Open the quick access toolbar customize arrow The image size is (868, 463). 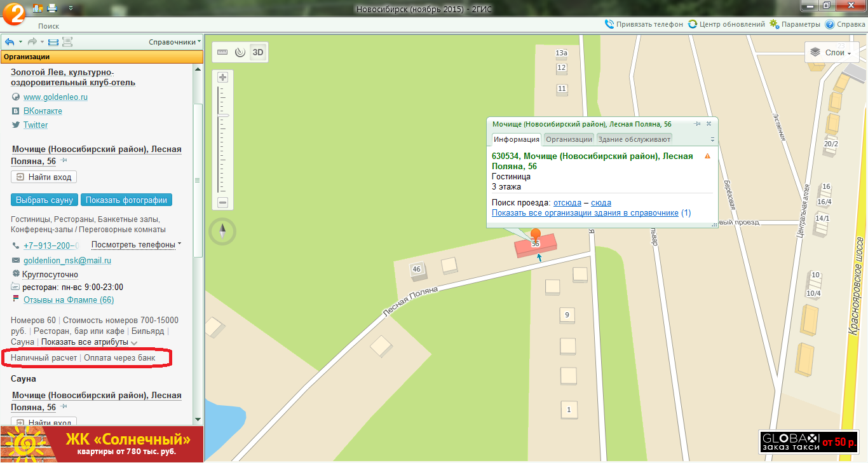pos(70,8)
